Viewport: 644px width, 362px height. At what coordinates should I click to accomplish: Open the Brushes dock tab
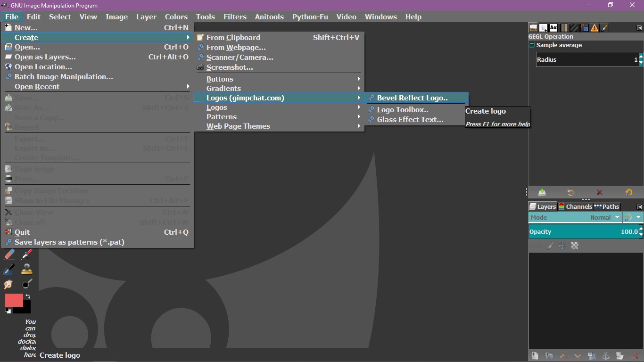point(604,28)
